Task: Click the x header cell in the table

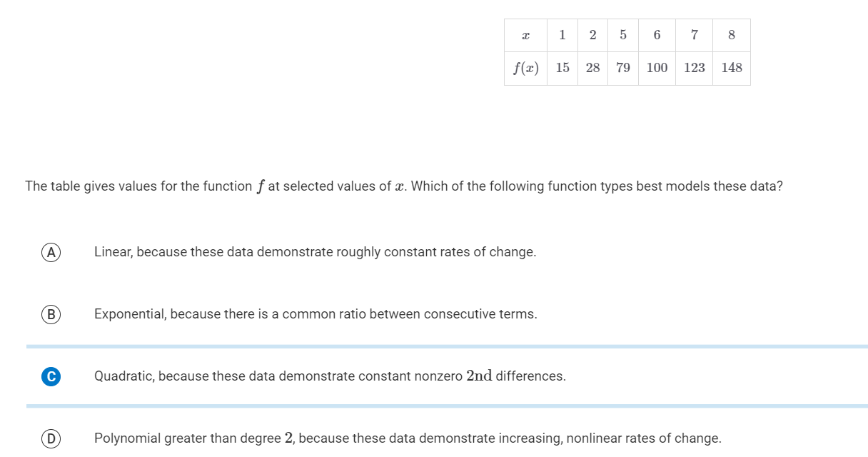Action: coord(525,35)
